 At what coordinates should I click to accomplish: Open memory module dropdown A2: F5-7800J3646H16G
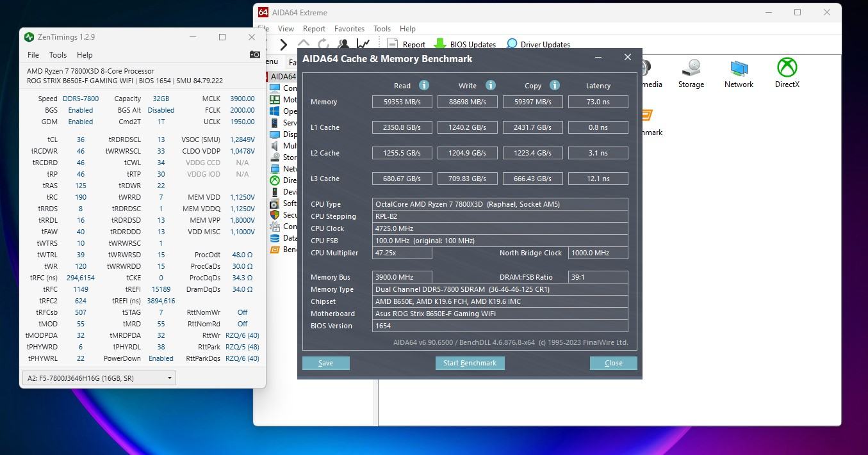pos(99,378)
